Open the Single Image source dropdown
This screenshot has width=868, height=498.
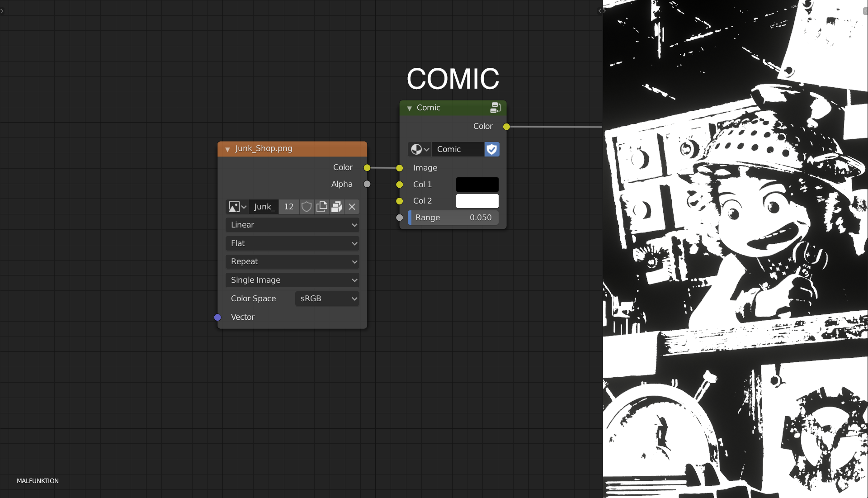(x=292, y=280)
